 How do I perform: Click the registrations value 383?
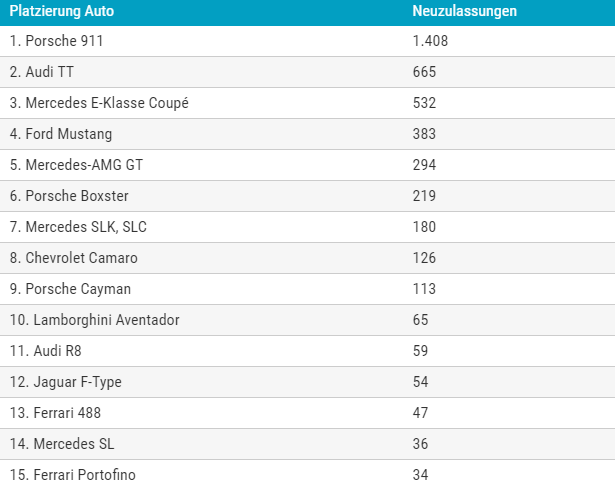pyautogui.click(x=424, y=134)
